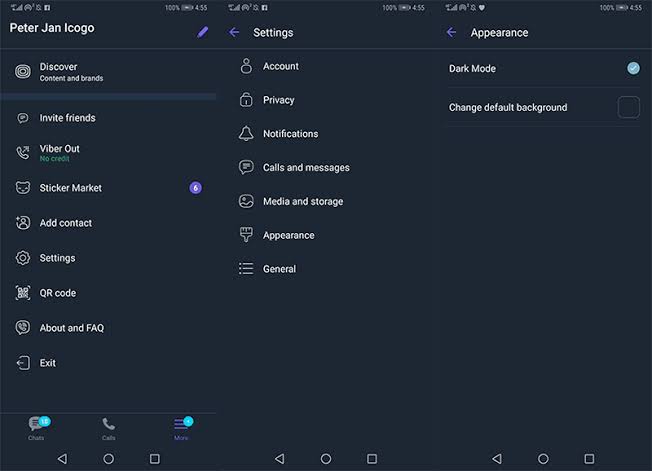Open Discover content and brands icon
Image resolution: width=652 pixels, height=471 pixels.
[23, 72]
